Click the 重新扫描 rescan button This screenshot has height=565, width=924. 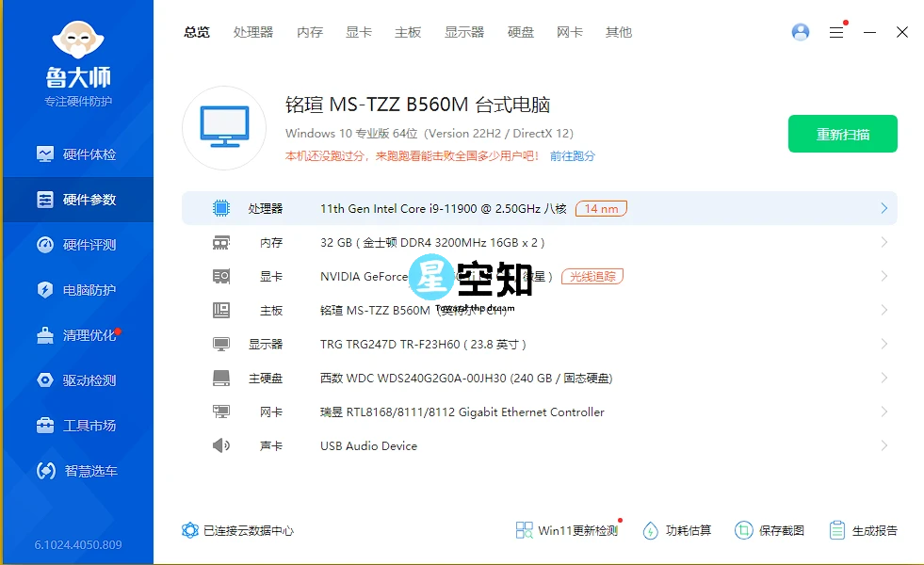(x=842, y=134)
